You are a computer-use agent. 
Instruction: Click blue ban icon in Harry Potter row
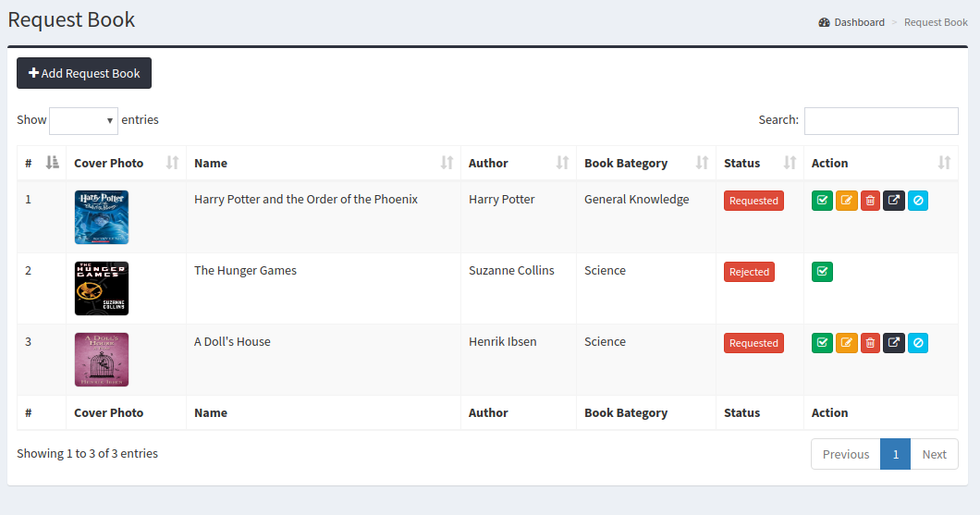coord(918,201)
